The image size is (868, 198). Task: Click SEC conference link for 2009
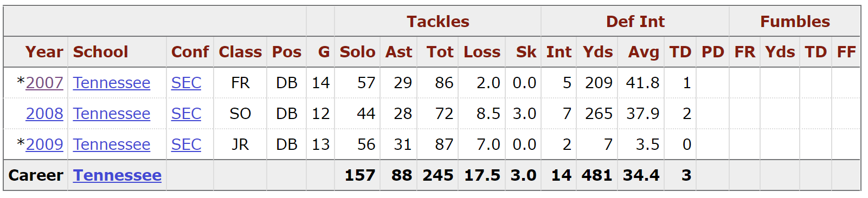pyautogui.click(x=186, y=144)
